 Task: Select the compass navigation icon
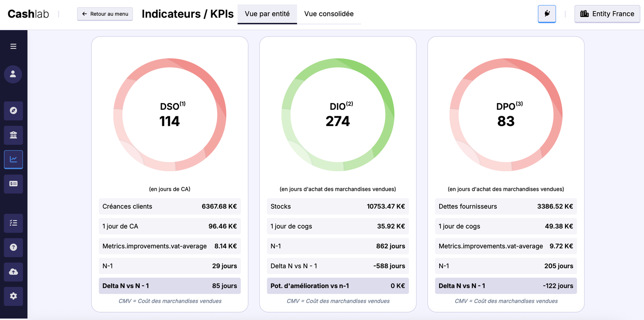[x=13, y=111]
